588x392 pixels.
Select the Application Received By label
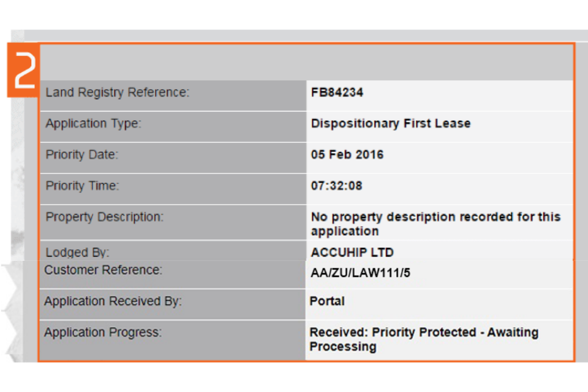coord(113,301)
